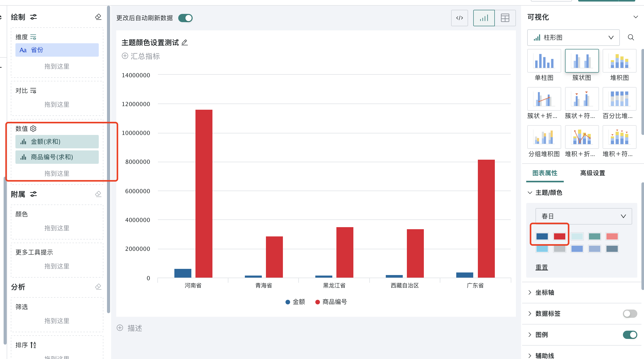
Task: Select the 省份 dimension field
Action: (57, 50)
